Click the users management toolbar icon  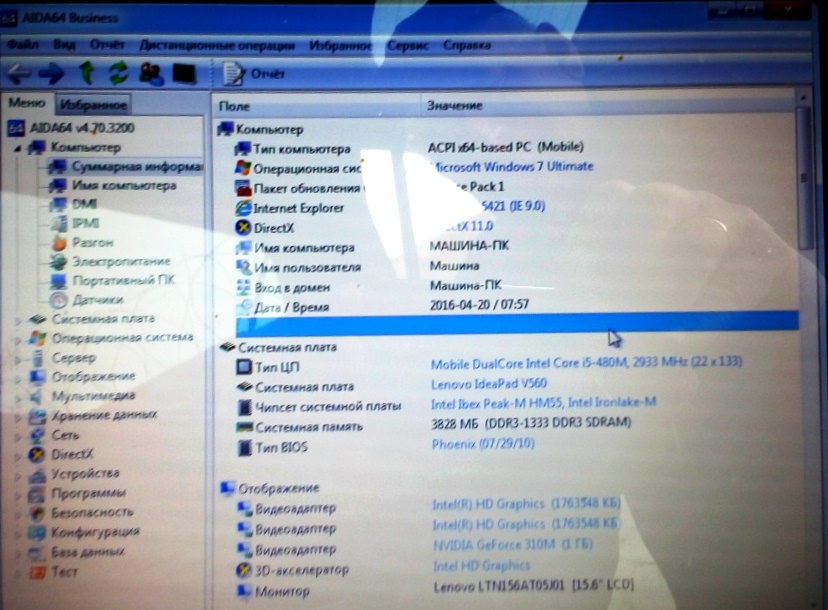(x=151, y=73)
